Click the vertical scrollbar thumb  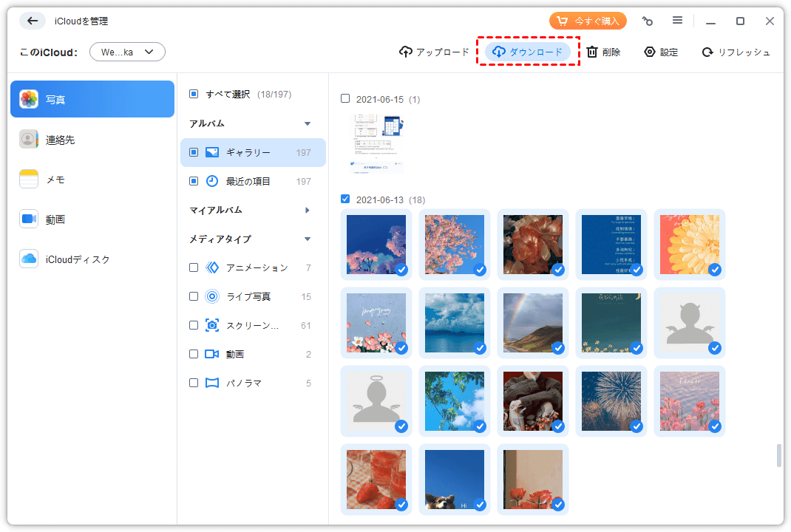pyautogui.click(x=778, y=455)
